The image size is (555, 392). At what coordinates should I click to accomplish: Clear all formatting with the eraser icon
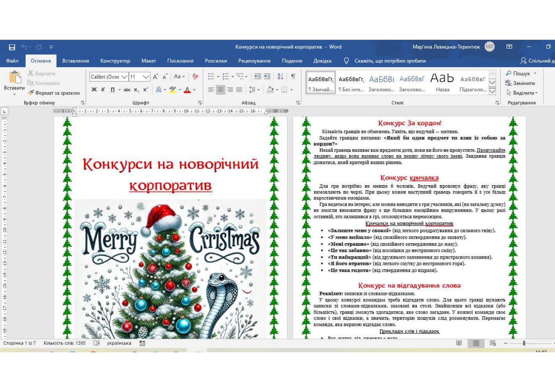click(195, 77)
